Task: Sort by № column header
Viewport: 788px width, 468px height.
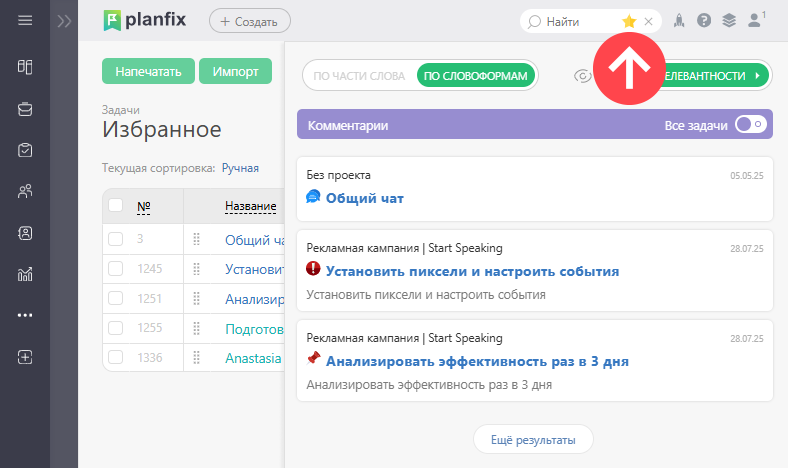Action: tap(144, 206)
